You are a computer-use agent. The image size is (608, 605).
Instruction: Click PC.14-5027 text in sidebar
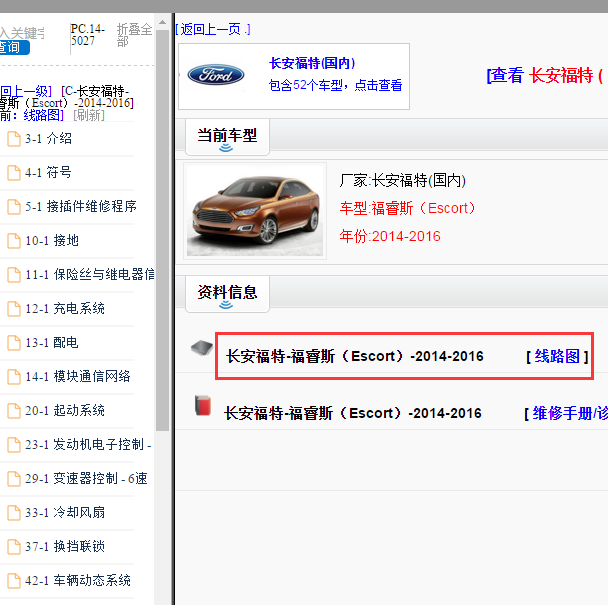pyautogui.click(x=88, y=35)
